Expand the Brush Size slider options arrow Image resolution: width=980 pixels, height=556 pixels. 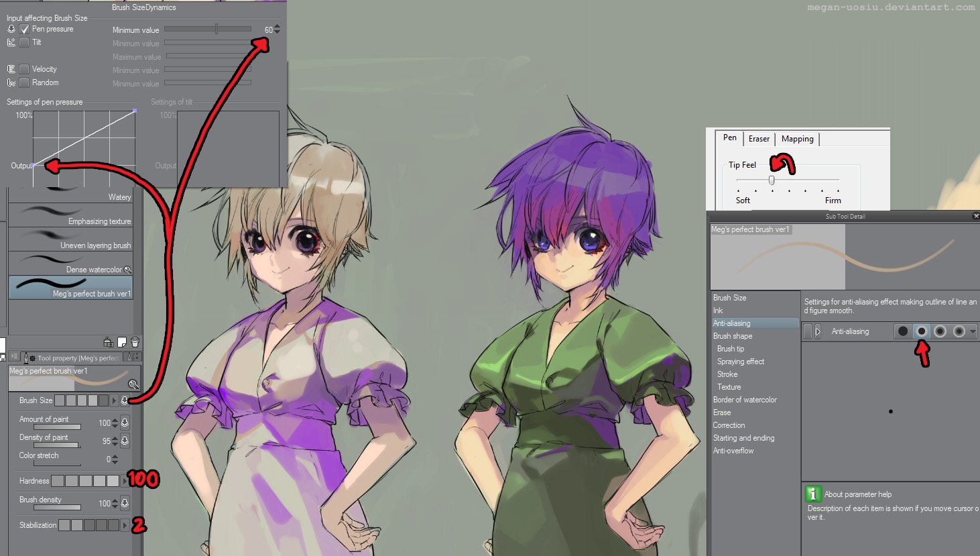115,400
